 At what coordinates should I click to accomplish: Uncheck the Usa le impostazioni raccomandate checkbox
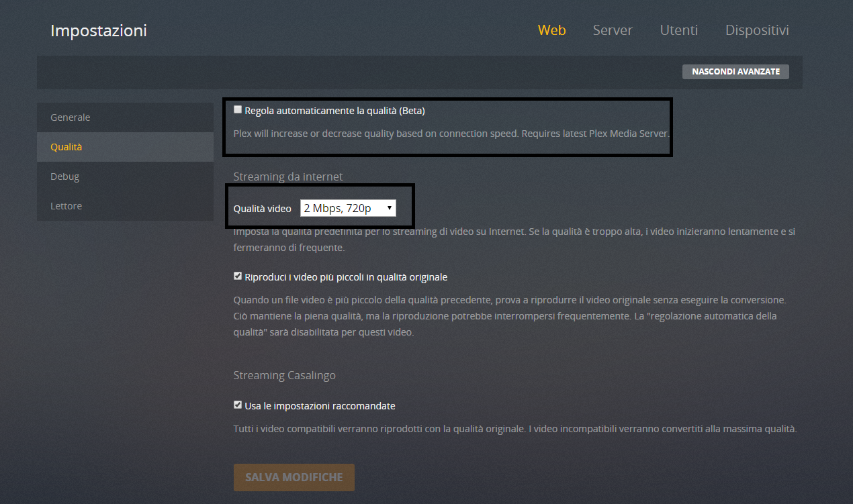(x=238, y=405)
